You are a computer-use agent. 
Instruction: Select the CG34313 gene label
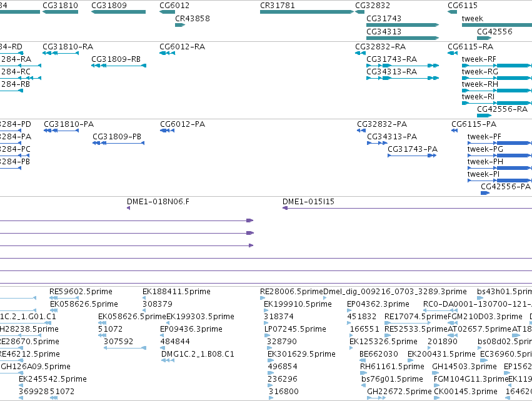(384, 31)
